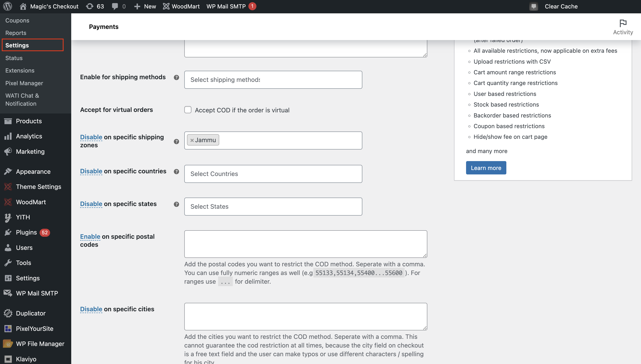Open the New menu in the admin bar

(x=145, y=6)
